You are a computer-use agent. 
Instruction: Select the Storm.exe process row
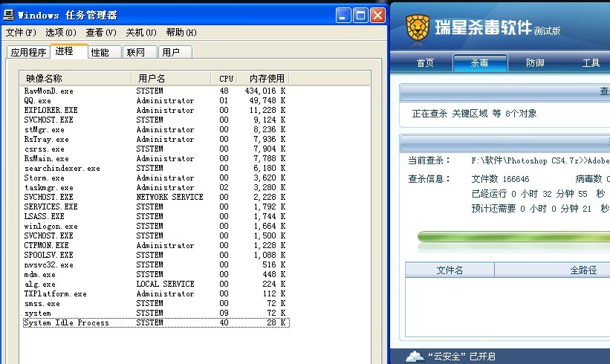point(156,178)
